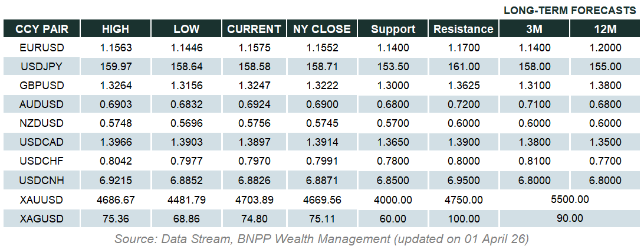Click the XAUUSD gold pair cell

point(41,200)
